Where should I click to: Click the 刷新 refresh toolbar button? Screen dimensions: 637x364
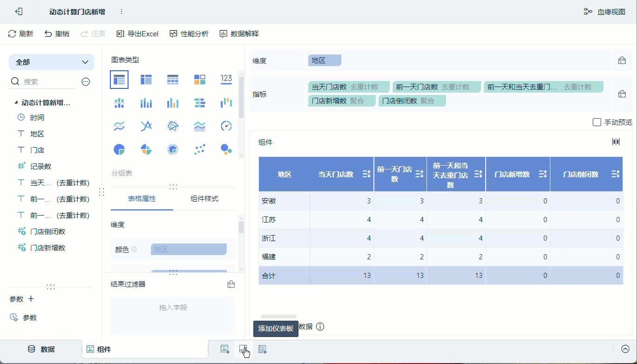pos(21,34)
